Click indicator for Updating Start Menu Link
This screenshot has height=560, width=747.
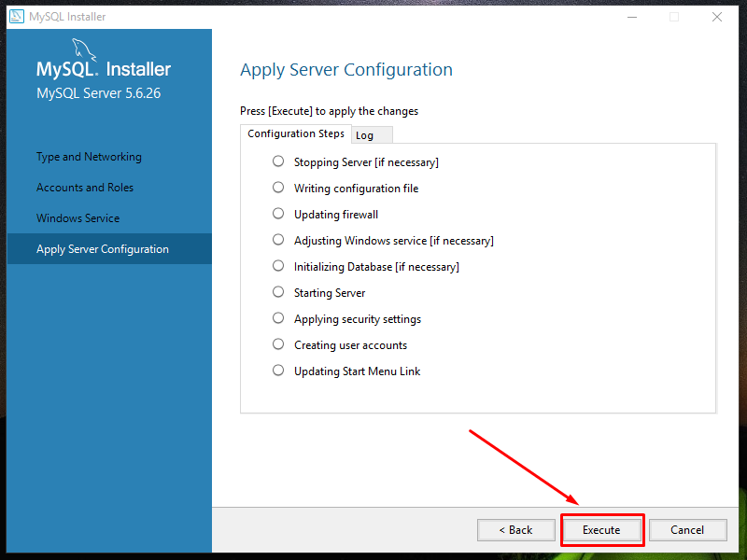coord(277,371)
